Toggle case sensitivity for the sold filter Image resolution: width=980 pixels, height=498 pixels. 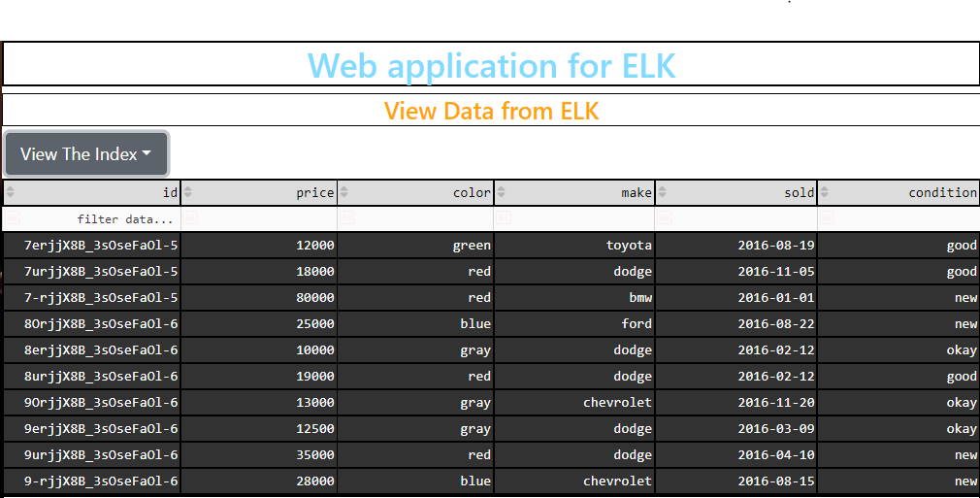(665, 217)
